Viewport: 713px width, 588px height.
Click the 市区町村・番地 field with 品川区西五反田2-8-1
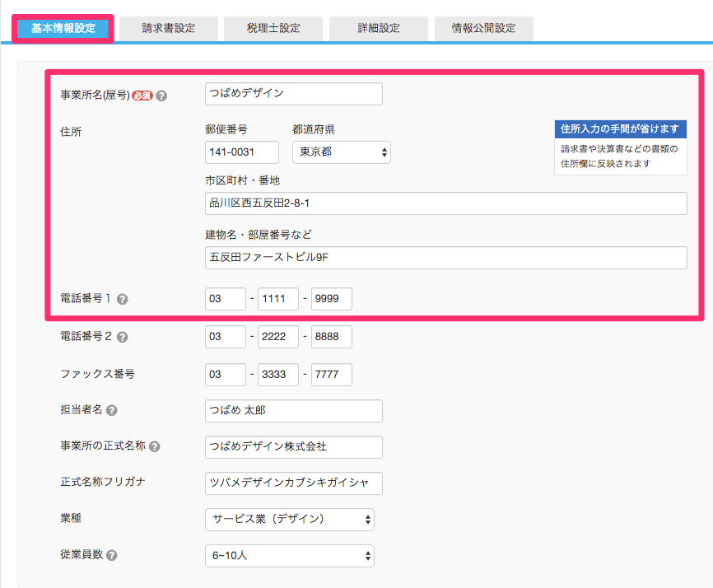[x=445, y=203]
